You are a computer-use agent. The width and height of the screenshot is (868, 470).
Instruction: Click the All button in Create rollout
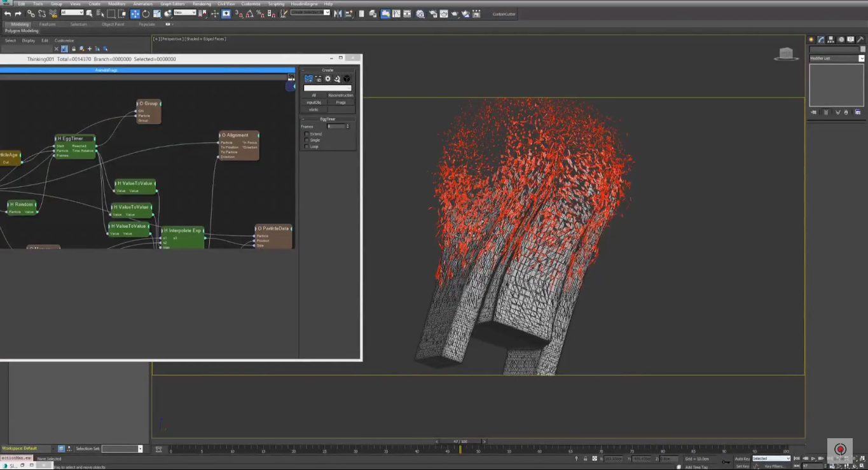click(313, 95)
